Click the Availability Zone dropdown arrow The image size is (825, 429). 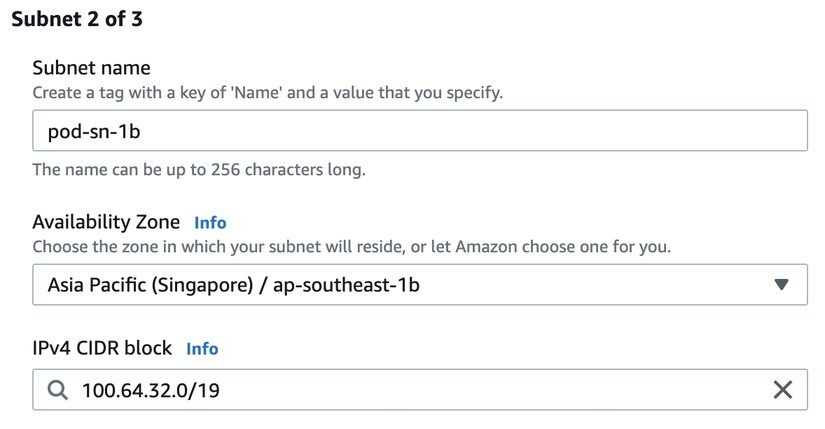[782, 285]
